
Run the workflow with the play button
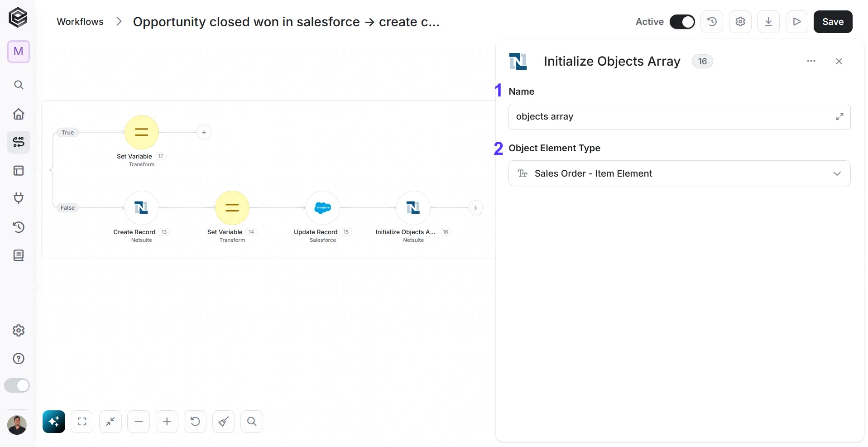click(797, 22)
